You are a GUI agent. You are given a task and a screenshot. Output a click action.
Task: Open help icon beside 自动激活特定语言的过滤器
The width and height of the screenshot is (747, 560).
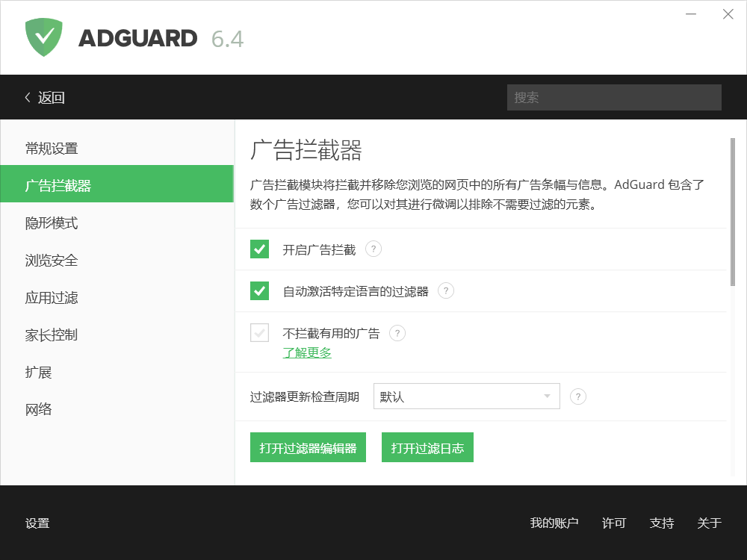446,290
